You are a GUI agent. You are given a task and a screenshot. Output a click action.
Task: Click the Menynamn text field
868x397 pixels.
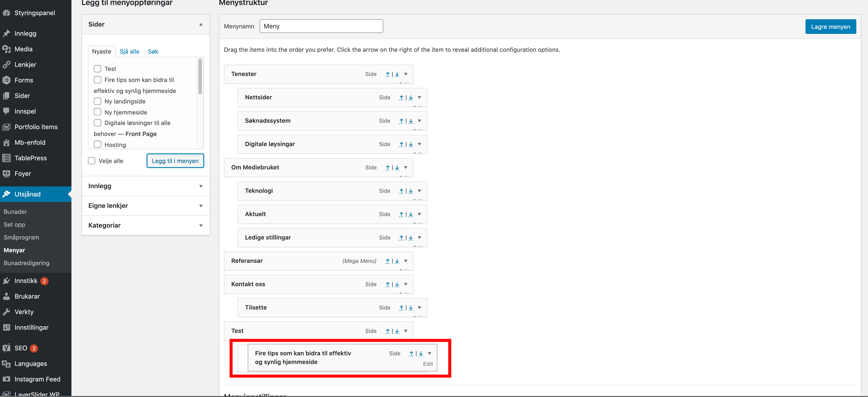(321, 26)
